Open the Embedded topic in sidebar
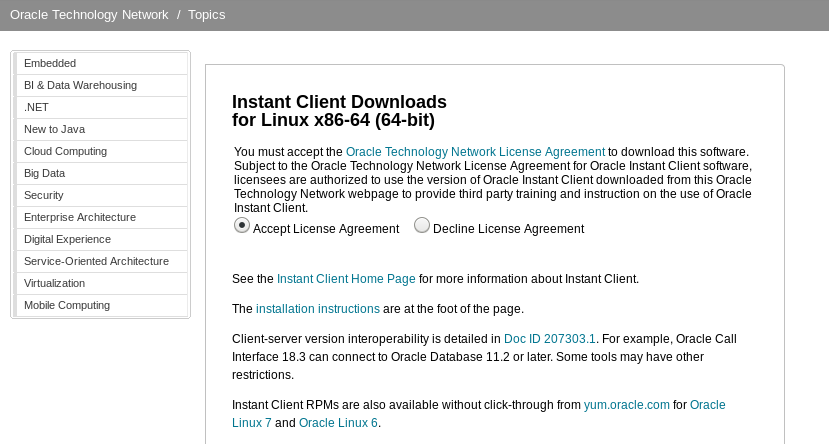Image resolution: width=829 pixels, height=444 pixels. coord(100,63)
